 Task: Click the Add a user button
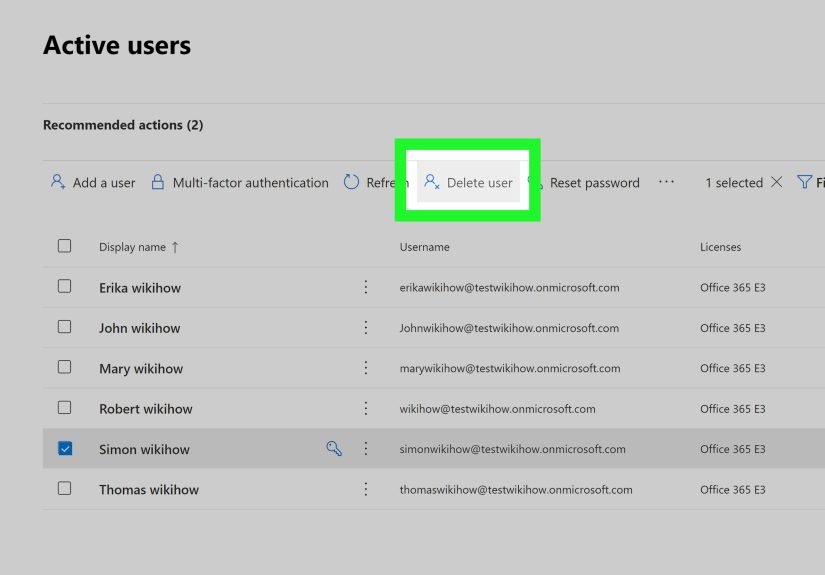[93, 183]
